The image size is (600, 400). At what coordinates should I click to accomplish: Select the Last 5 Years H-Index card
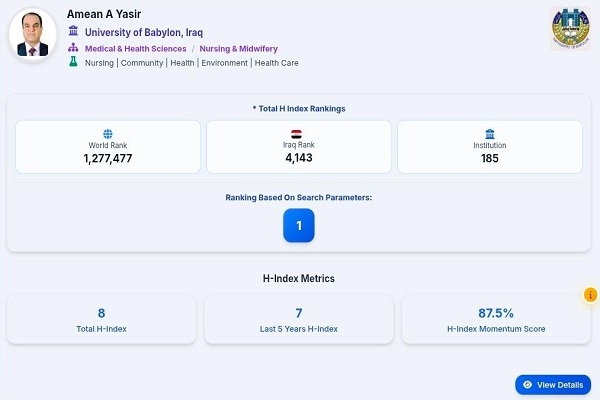[299, 319]
